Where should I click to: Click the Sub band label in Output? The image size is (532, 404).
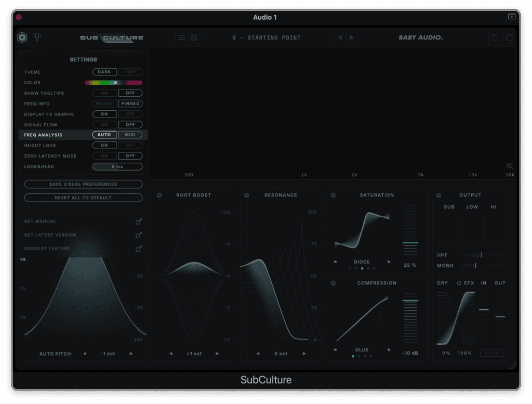[x=449, y=207]
